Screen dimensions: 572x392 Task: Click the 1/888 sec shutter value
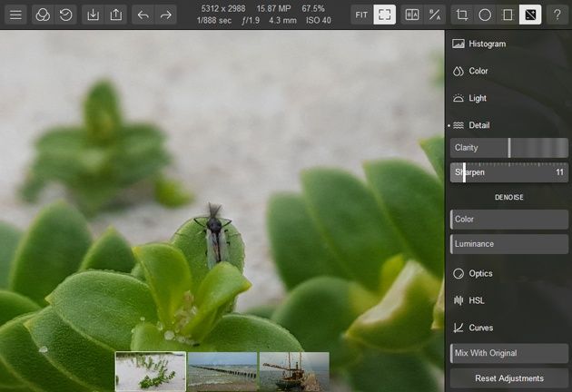tap(214, 21)
